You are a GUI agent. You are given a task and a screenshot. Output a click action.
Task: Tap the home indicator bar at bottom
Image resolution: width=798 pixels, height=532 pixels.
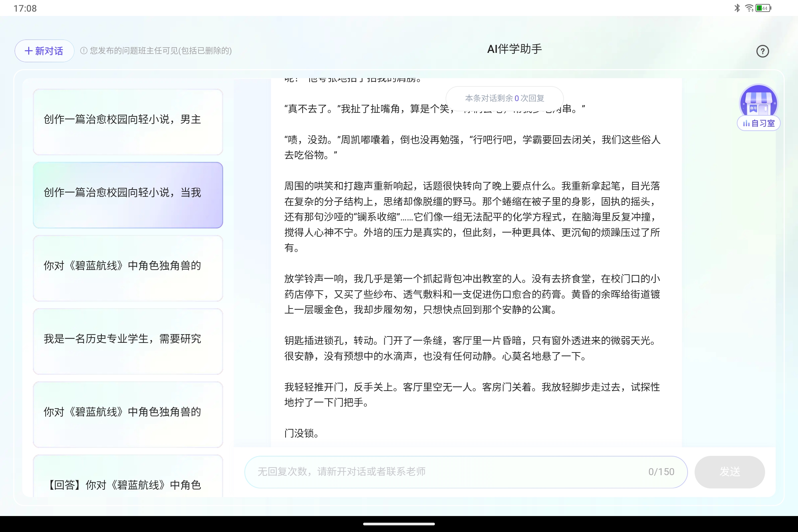click(x=399, y=524)
